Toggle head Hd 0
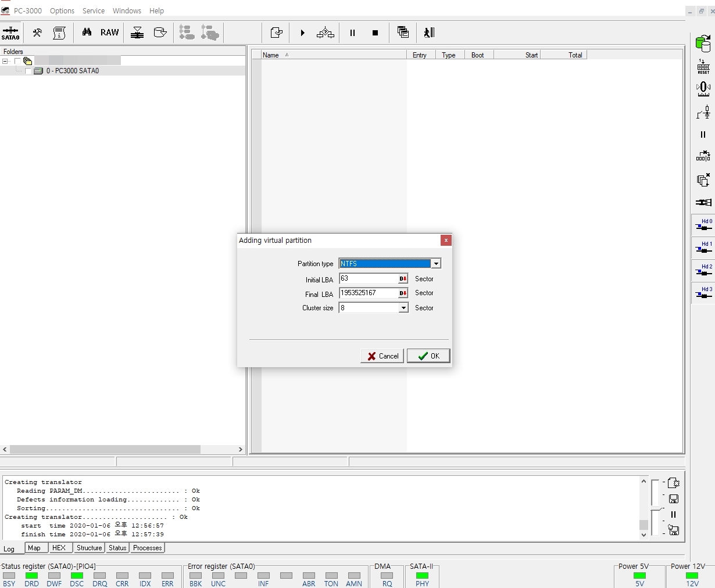Screen dimensions: 715x588 703,225
